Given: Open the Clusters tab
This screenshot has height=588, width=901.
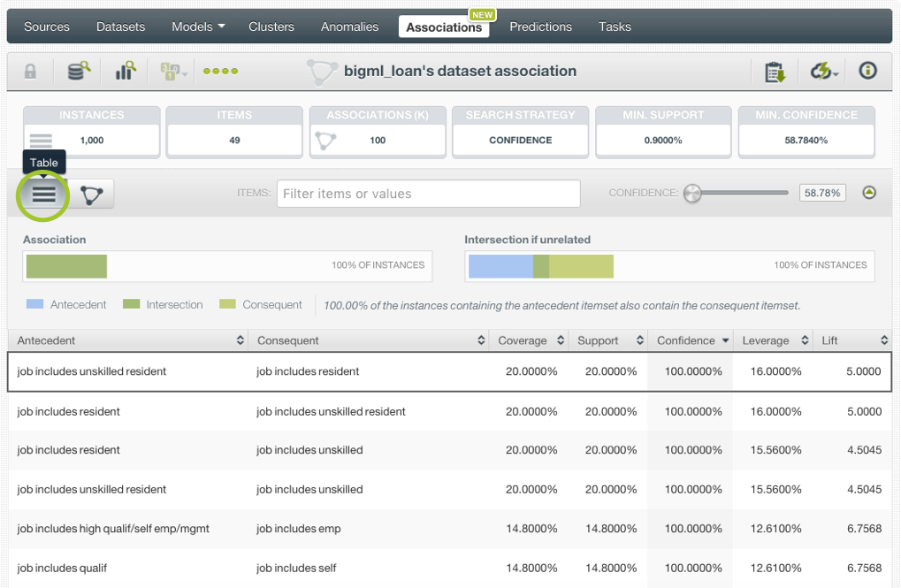Looking at the screenshot, I should click(x=271, y=27).
